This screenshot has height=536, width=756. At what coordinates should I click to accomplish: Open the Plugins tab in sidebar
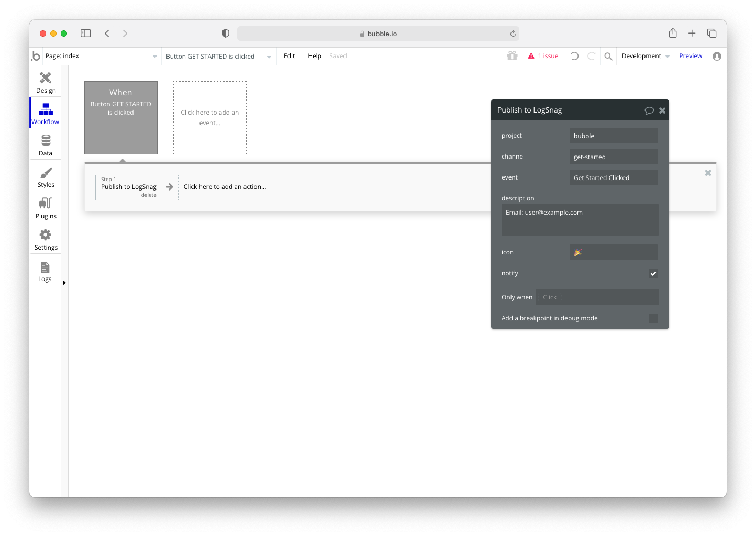46,208
